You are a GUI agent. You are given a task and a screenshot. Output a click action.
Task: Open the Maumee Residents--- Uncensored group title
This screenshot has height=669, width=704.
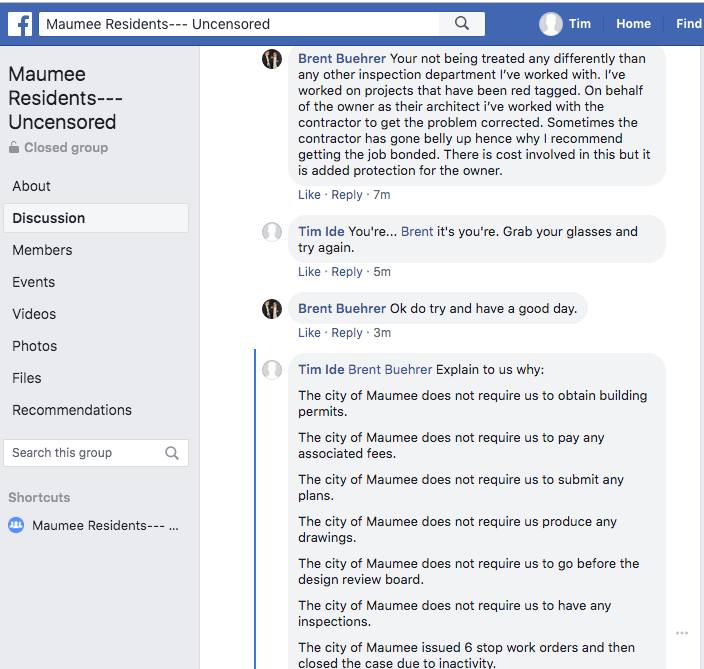tap(62, 98)
